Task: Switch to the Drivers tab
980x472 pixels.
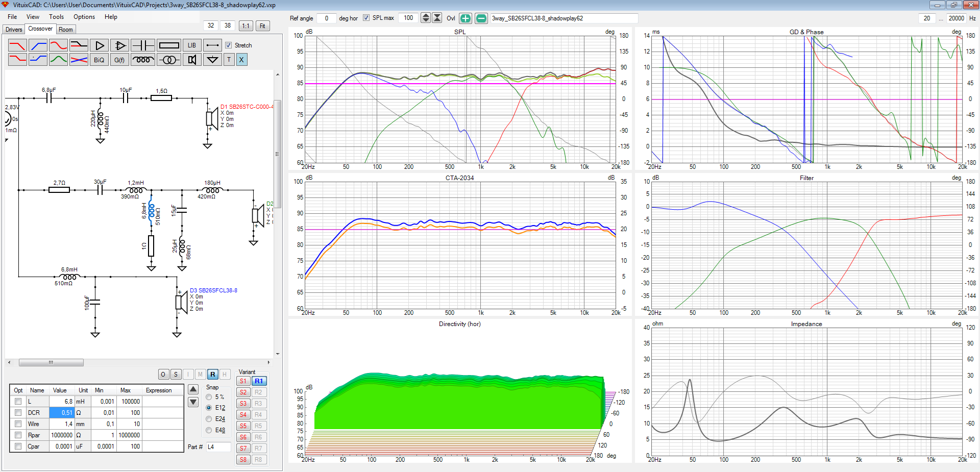Action: pyautogui.click(x=14, y=30)
